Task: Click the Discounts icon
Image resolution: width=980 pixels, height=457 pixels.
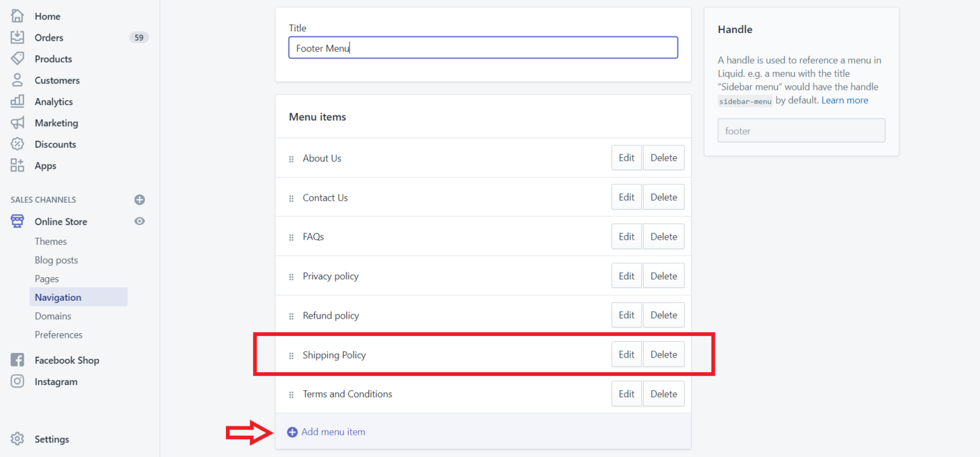Action: pyautogui.click(x=18, y=144)
